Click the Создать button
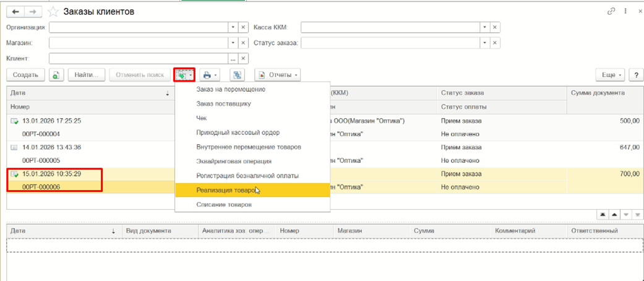This screenshot has height=281, width=644. click(25, 75)
